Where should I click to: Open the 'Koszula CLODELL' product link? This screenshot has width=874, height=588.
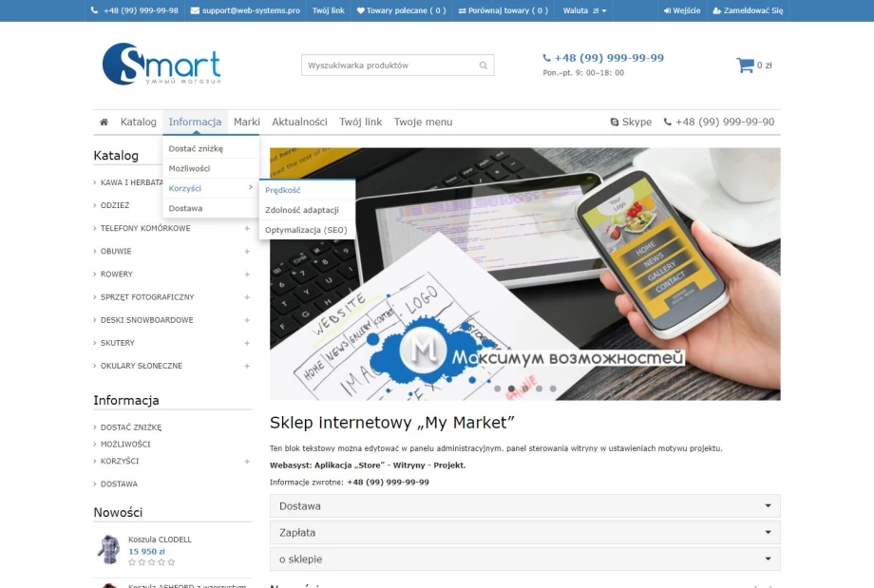160,540
